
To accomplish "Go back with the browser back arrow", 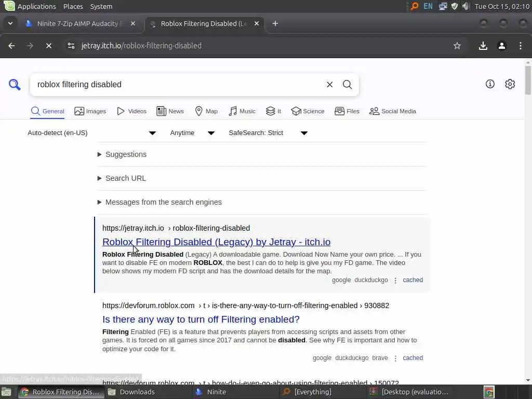I will click(11, 46).
